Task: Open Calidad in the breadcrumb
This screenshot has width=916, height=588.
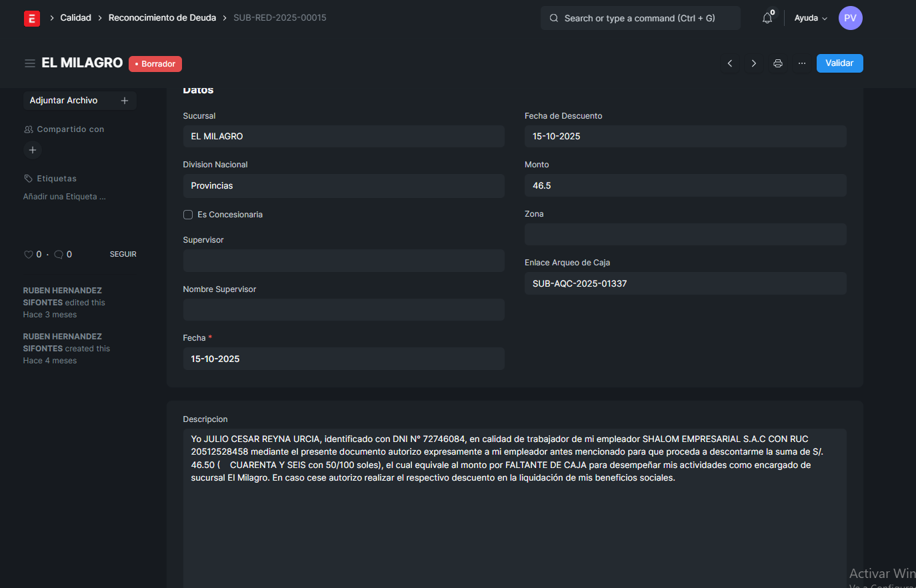Action: [x=75, y=18]
